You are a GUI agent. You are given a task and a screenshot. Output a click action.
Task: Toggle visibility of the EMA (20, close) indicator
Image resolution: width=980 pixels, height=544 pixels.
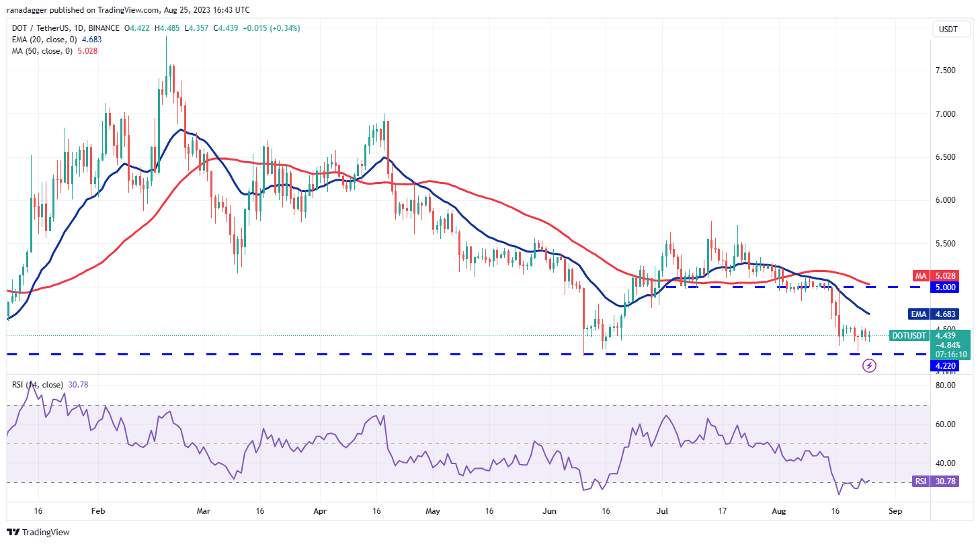coord(44,40)
